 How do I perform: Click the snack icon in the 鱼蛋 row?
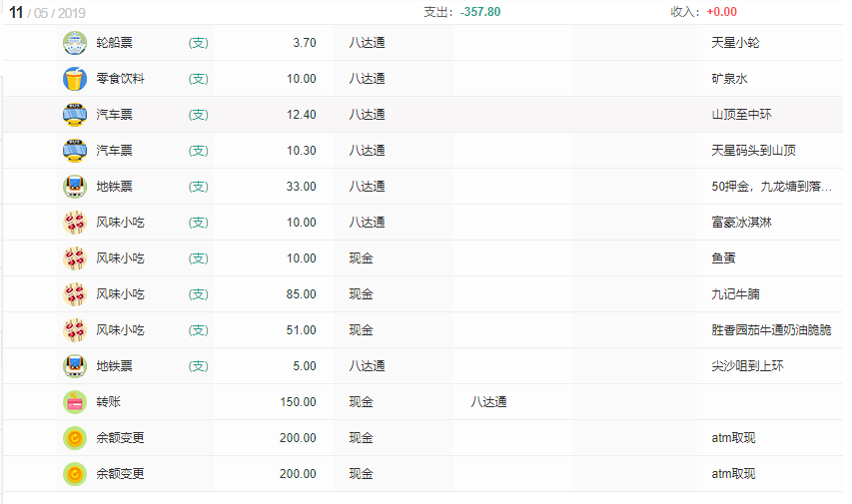point(75,257)
